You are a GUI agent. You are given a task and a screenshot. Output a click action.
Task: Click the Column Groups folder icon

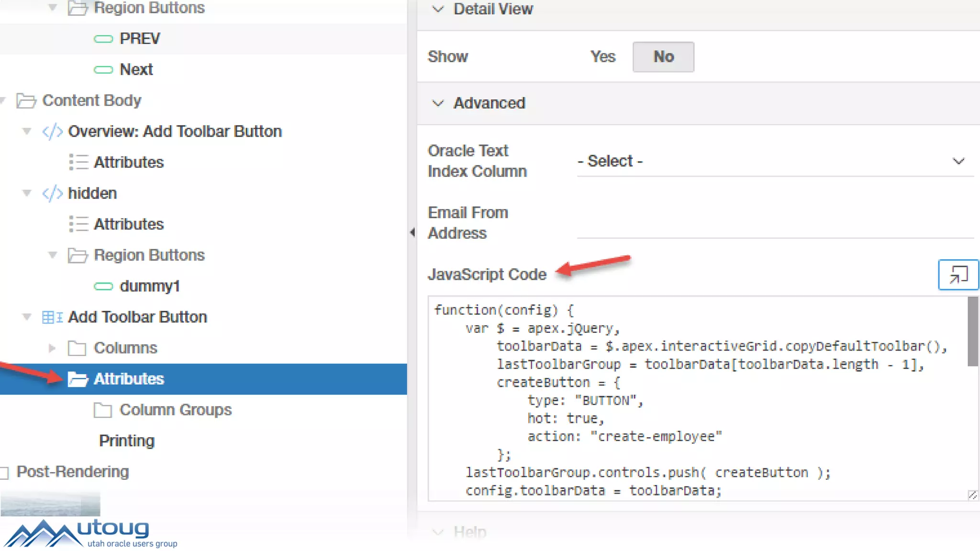(x=102, y=410)
